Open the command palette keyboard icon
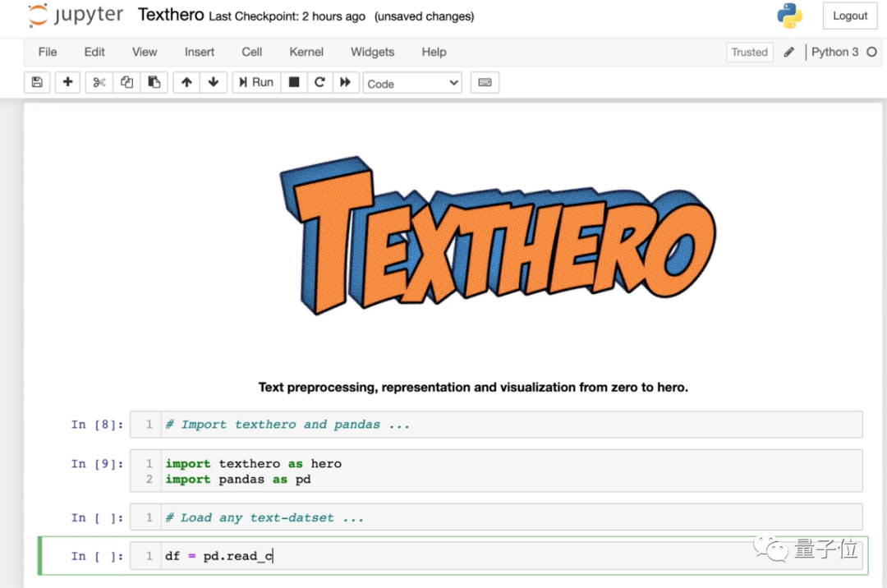Viewport: 887px width, 588px height. 485,83
